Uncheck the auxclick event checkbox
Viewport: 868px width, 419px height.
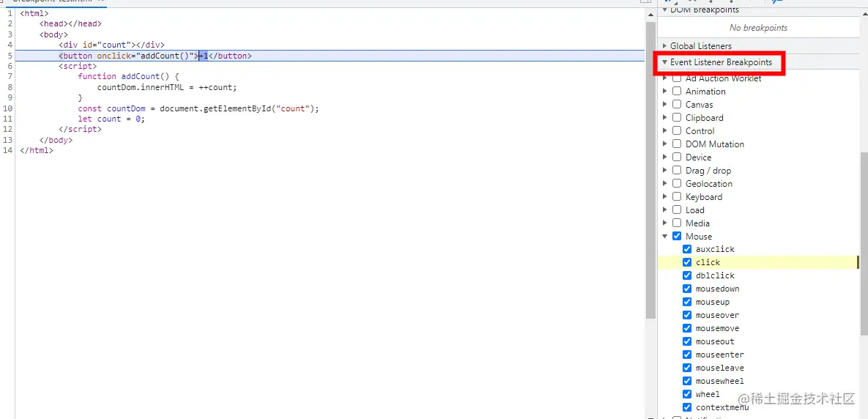[x=687, y=249]
